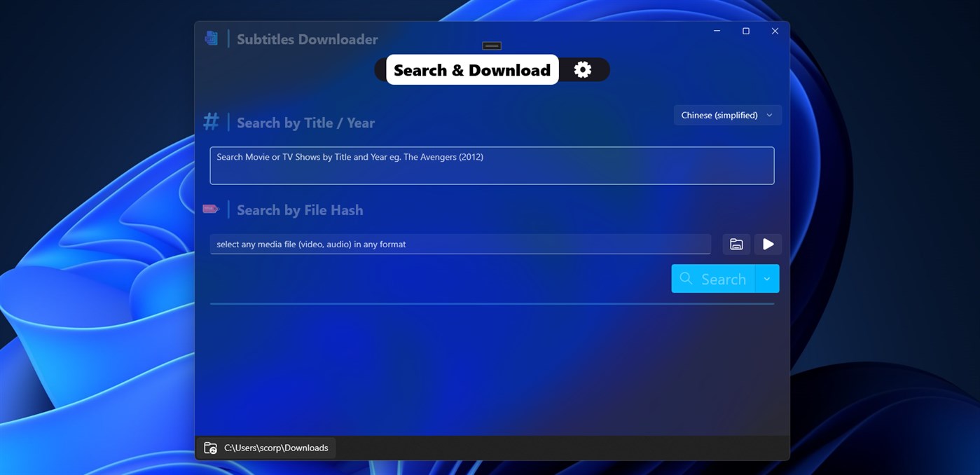The image size is (980, 475).
Task: Click the magnifier icon inside Search button
Action: (x=688, y=278)
